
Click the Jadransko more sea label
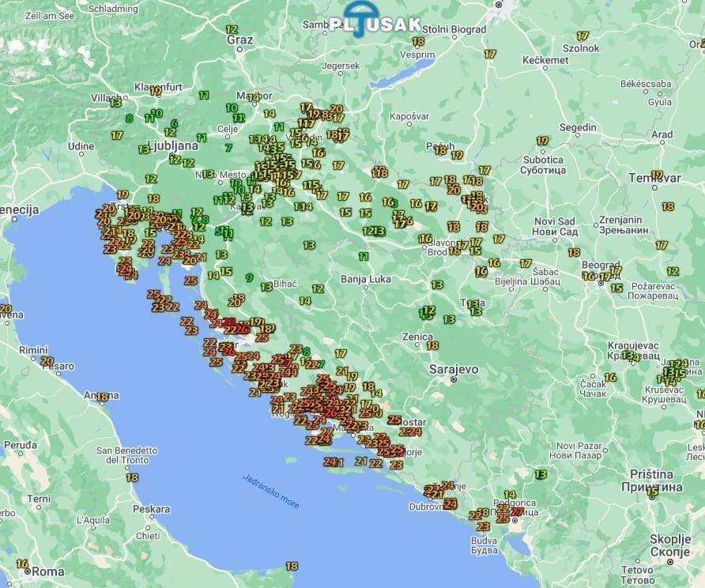click(272, 484)
